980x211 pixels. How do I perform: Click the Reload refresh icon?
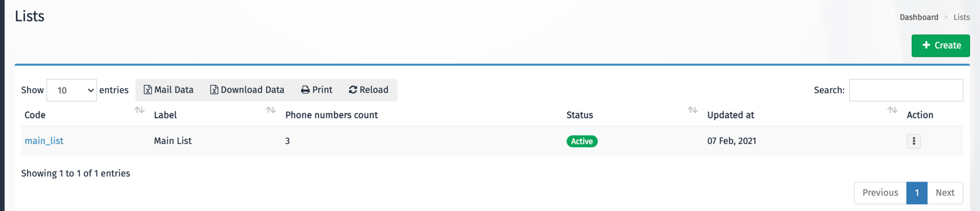(353, 90)
